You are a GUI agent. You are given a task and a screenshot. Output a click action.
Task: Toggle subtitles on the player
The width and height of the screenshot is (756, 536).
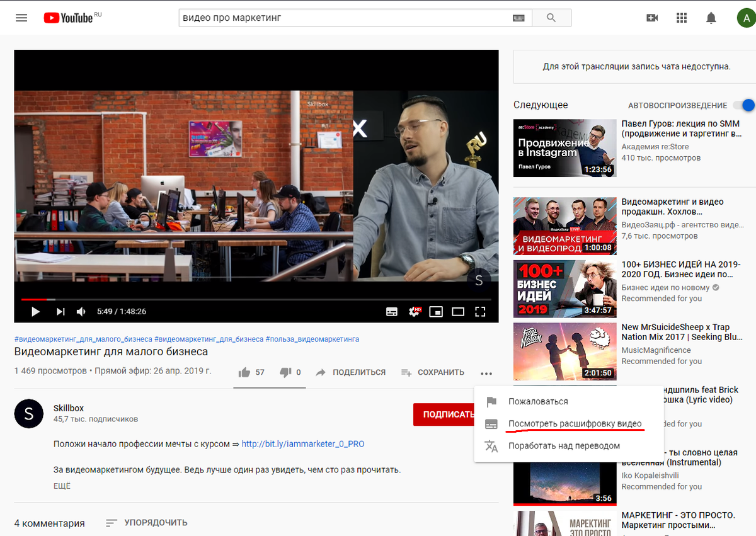392,311
